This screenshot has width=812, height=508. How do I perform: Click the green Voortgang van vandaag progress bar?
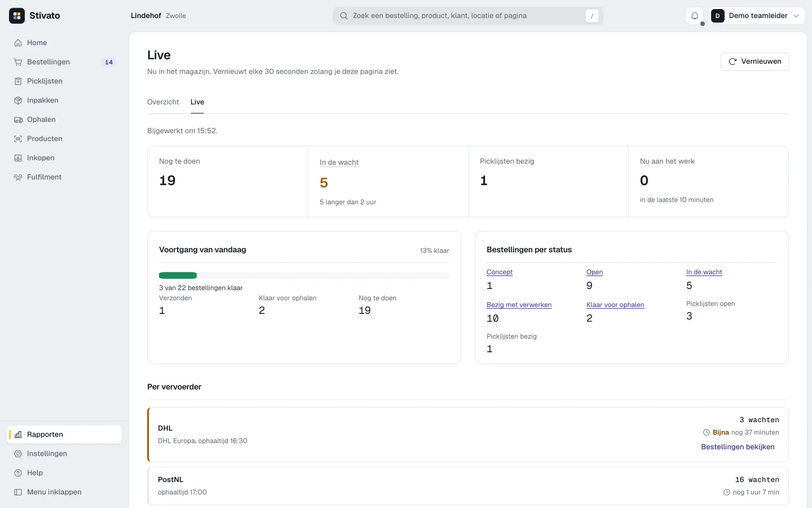point(178,275)
